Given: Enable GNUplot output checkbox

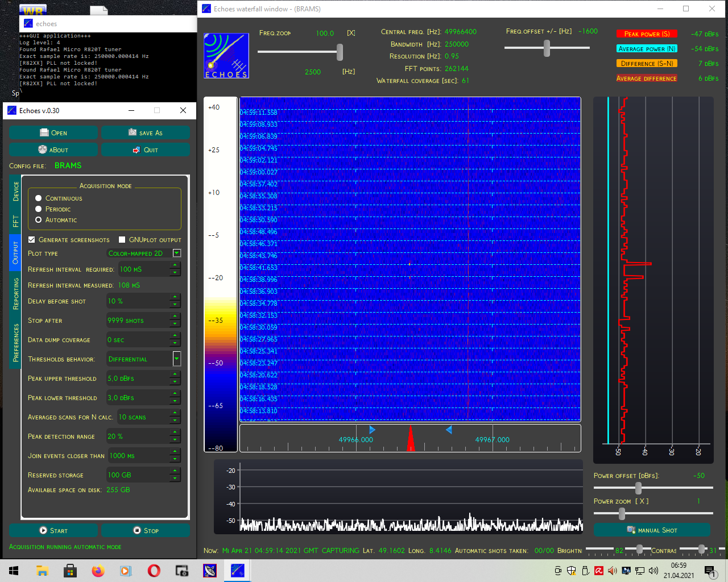Looking at the screenshot, I should (x=122, y=239).
